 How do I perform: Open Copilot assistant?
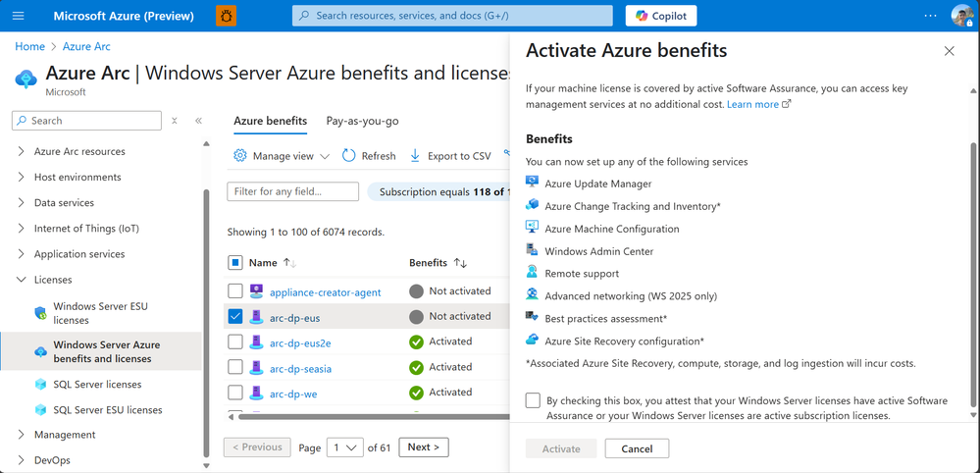pyautogui.click(x=661, y=16)
